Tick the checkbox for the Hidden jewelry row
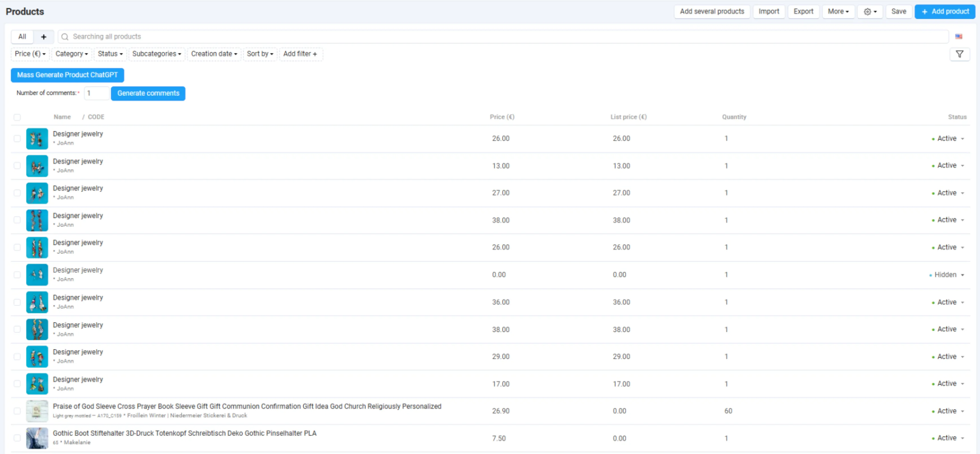 point(17,275)
